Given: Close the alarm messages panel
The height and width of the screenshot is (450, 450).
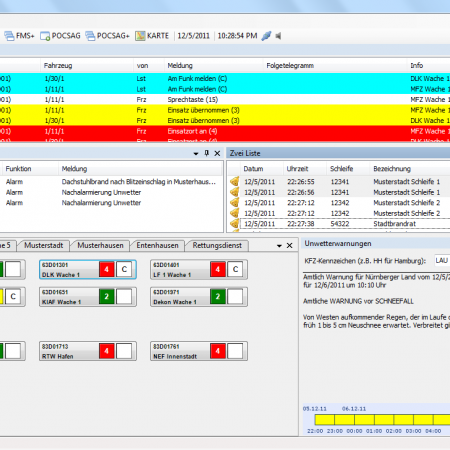Looking at the screenshot, I should point(217,153).
